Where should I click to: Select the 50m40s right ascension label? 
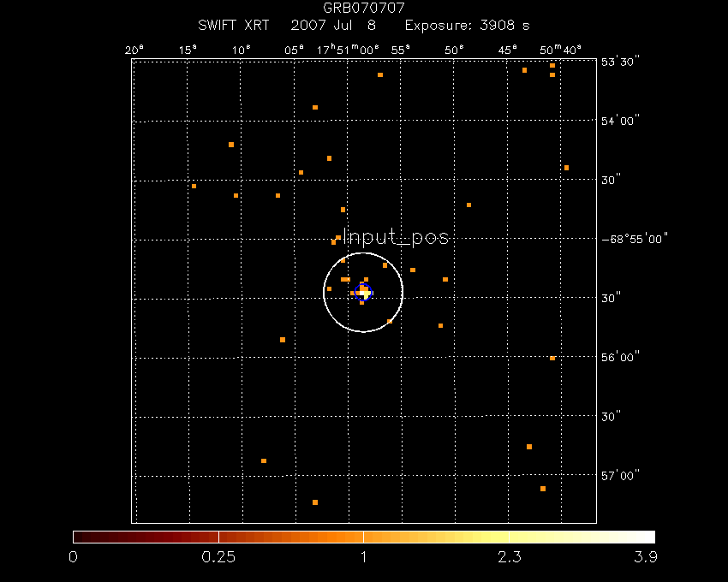point(560,50)
